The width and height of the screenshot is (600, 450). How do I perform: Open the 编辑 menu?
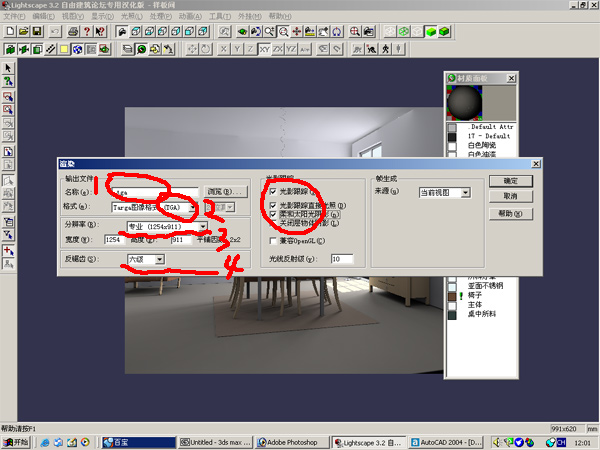coord(43,16)
